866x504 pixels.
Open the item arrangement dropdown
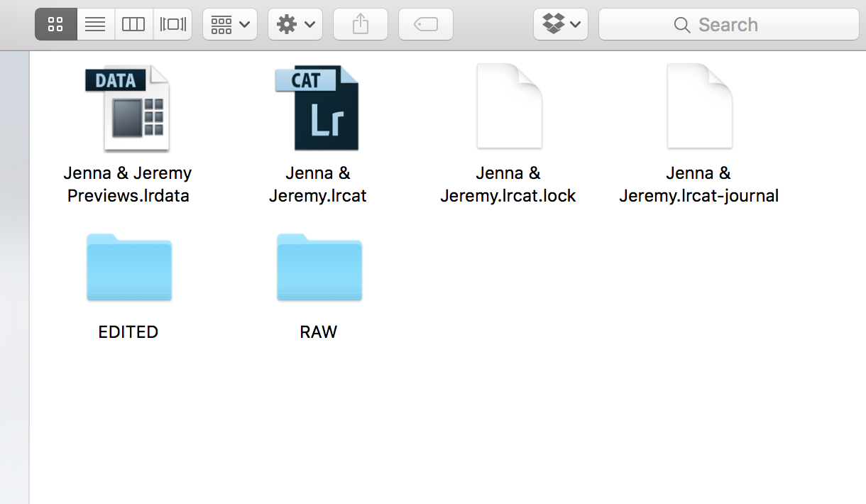point(230,24)
